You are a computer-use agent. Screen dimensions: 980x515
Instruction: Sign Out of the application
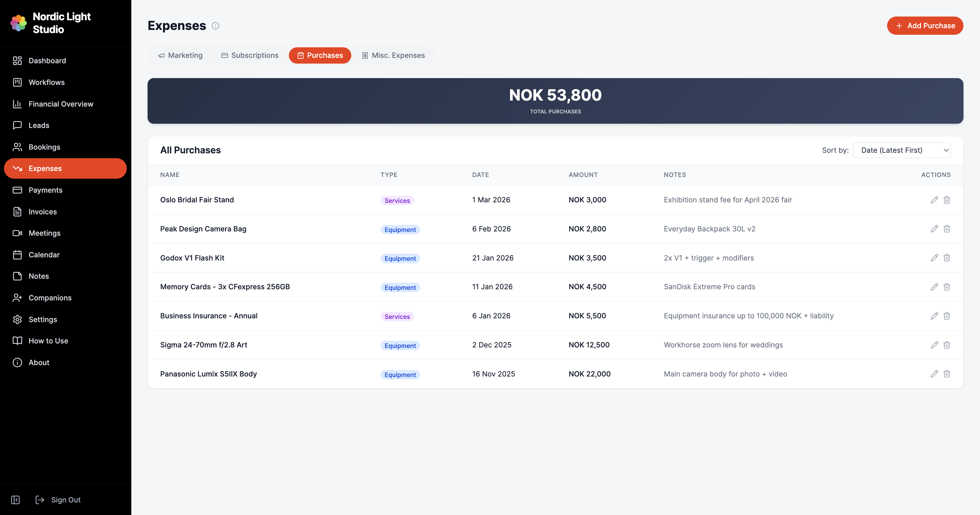point(58,500)
